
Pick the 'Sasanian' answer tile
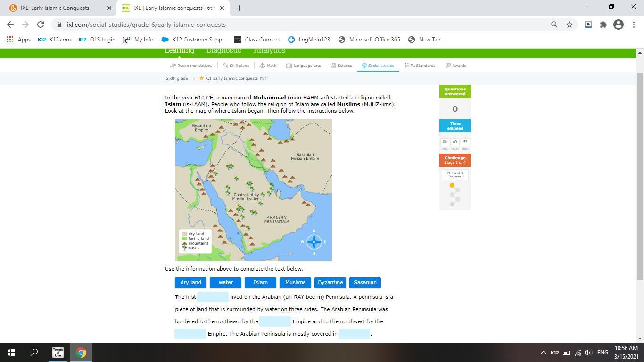pos(365,282)
